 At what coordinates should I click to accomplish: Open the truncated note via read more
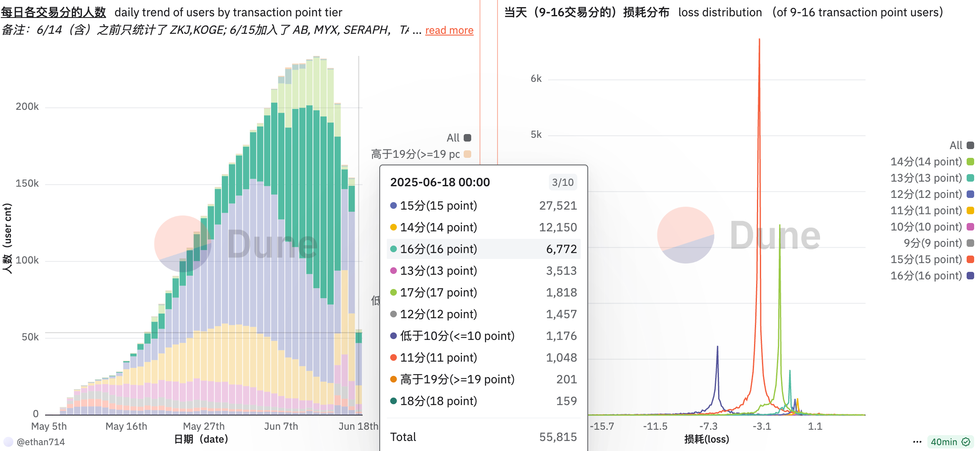coord(449,30)
